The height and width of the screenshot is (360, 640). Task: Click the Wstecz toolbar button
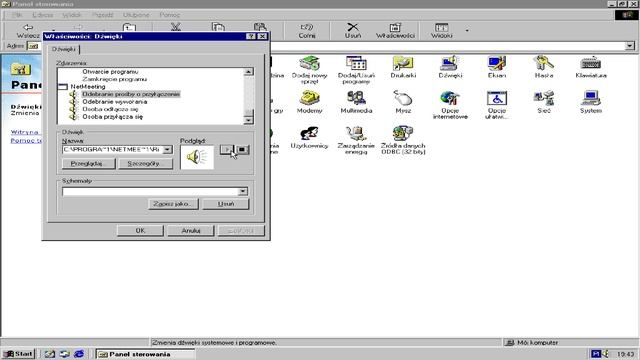tap(28, 31)
